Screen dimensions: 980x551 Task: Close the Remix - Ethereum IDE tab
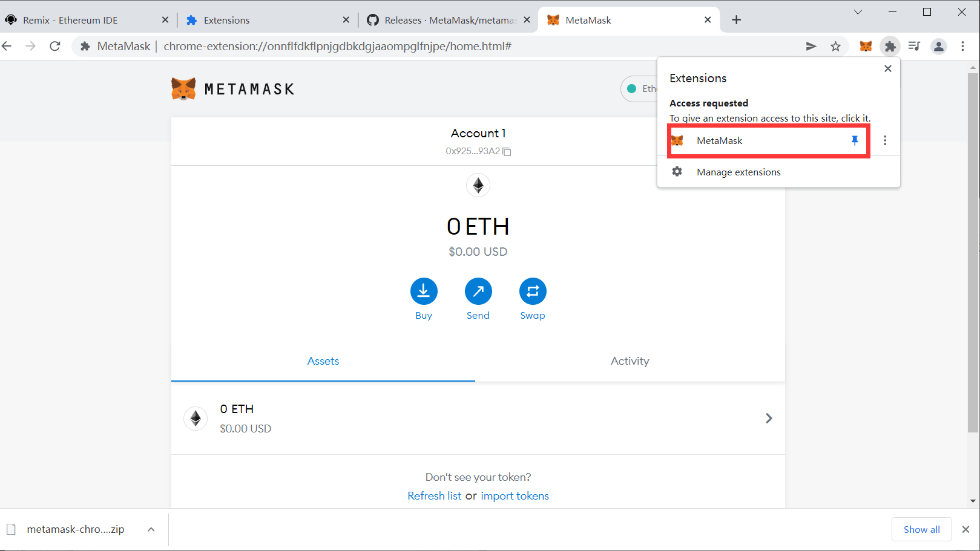[x=165, y=20]
